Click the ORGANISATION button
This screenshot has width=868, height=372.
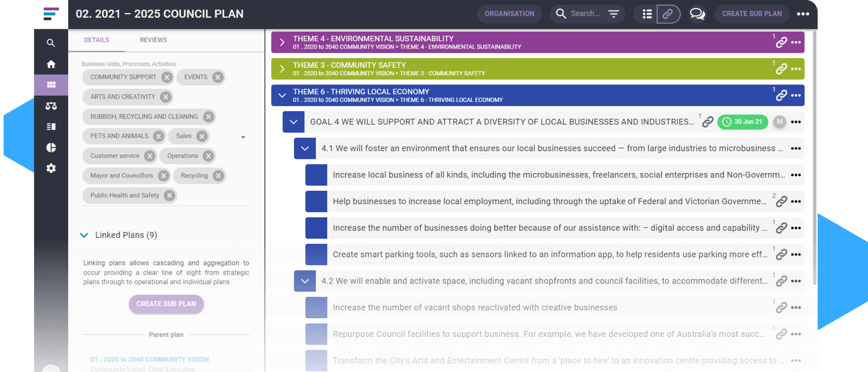[509, 14]
